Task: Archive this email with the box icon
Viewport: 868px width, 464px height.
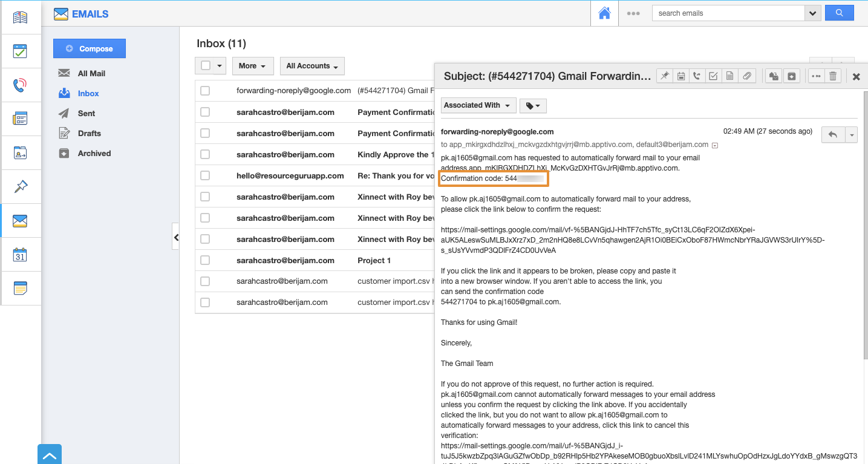Action: [x=792, y=76]
